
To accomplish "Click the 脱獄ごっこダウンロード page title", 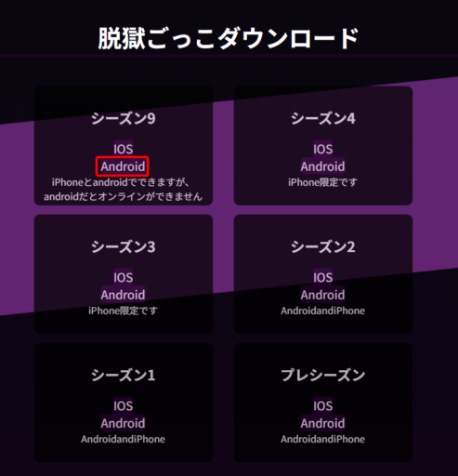I will 229,38.
